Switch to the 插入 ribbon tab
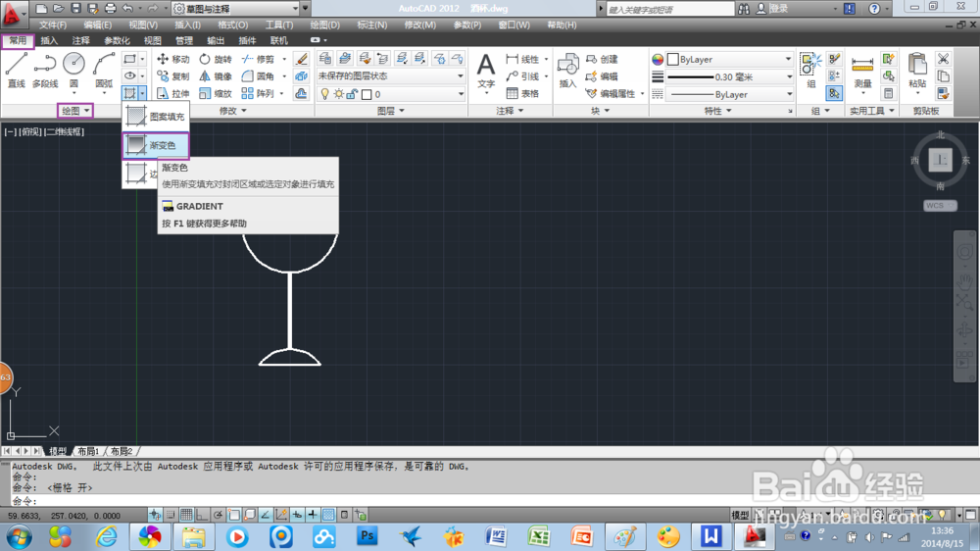 pos(49,40)
